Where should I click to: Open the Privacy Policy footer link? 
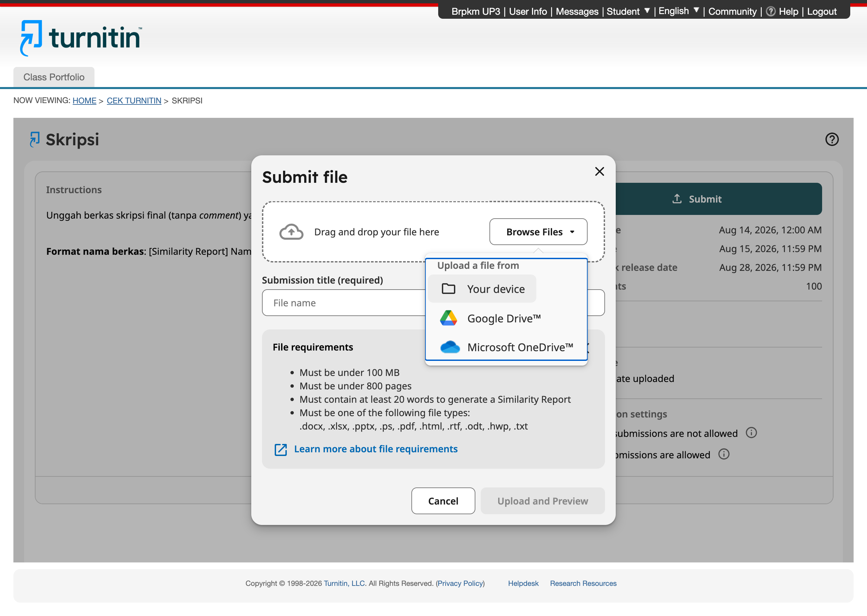click(x=460, y=584)
